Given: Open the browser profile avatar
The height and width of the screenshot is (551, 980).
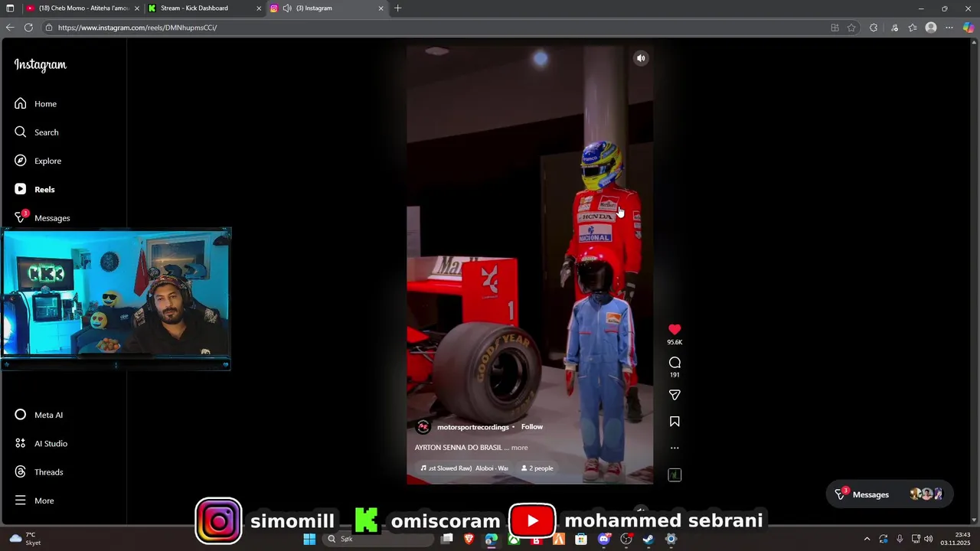Looking at the screenshot, I should (x=931, y=28).
